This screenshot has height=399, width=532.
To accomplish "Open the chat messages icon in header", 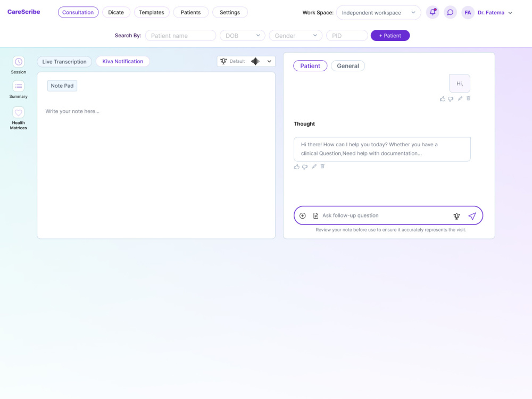I will 450,12.
